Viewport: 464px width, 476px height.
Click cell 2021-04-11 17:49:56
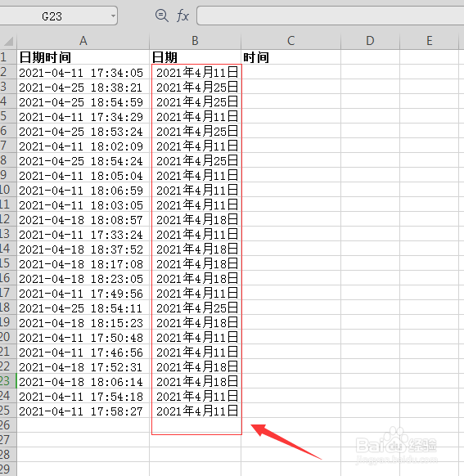[83, 293]
